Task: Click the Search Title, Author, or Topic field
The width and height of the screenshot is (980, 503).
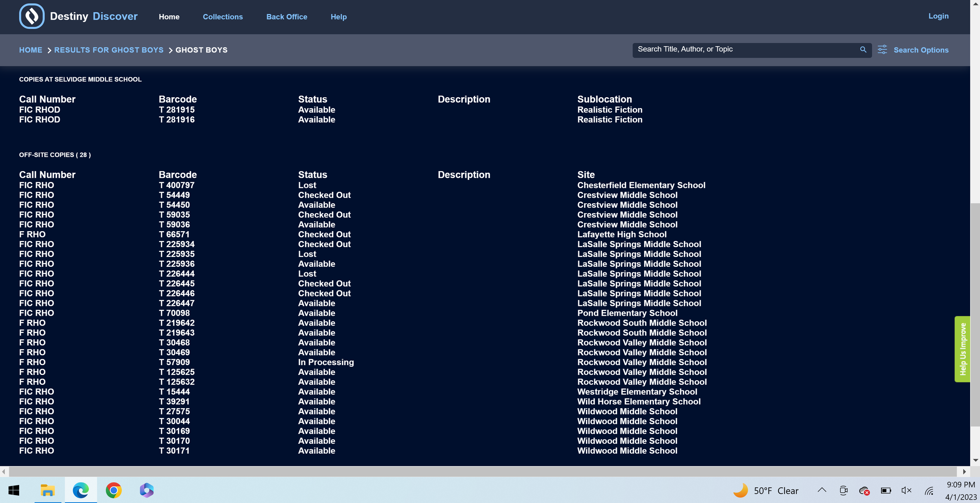Action: (x=745, y=50)
